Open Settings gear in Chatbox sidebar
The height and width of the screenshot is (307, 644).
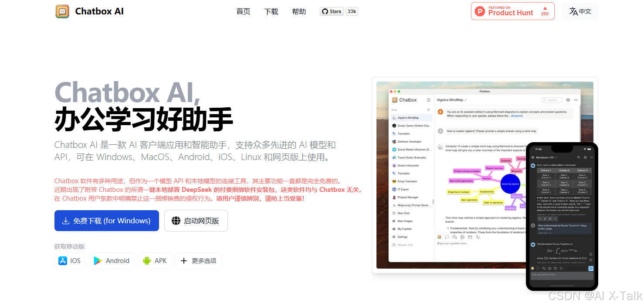pyautogui.click(x=411, y=237)
